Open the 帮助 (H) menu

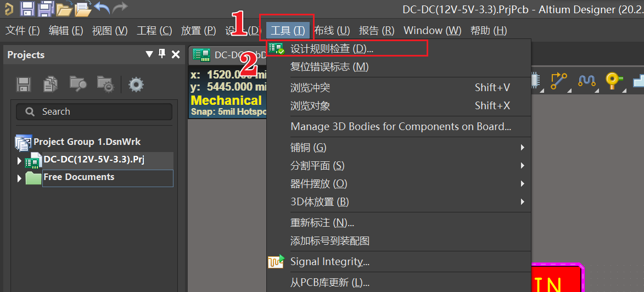coord(489,30)
